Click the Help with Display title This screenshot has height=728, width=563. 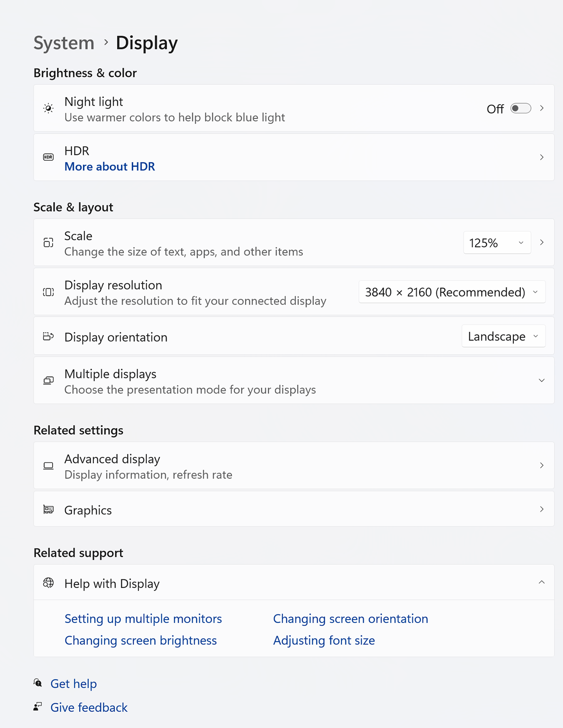click(112, 584)
